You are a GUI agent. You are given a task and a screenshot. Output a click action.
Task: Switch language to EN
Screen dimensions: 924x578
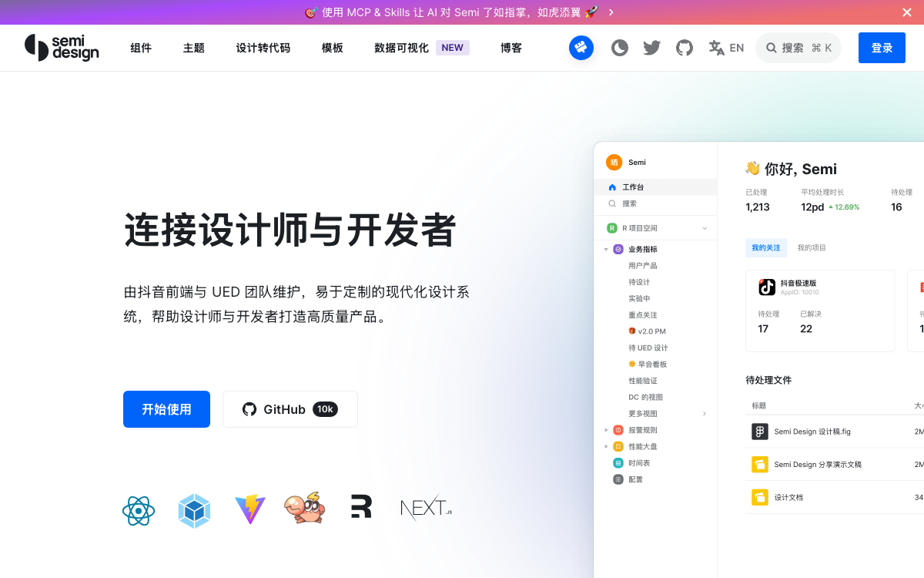(726, 48)
